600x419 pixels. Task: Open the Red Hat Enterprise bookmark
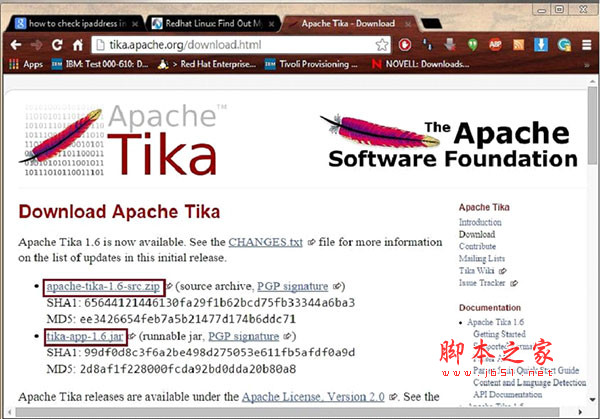tap(207, 64)
